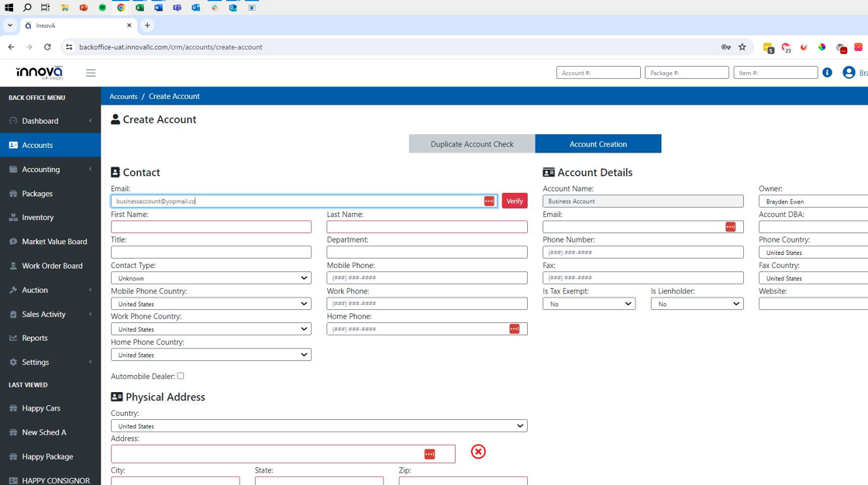Open Home Phone Country dropdown
This screenshot has height=485, width=868.
click(211, 354)
